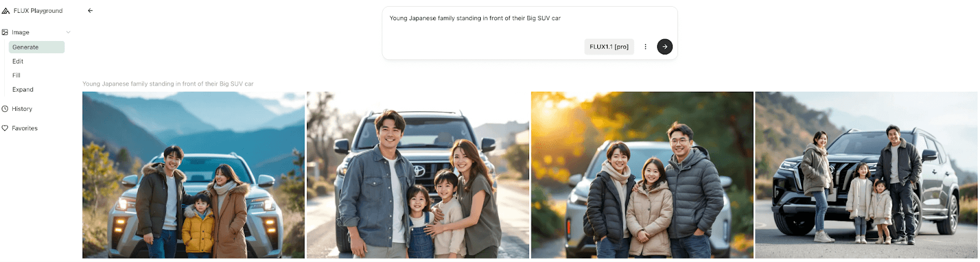Viewport: 980px width, 262px height.
Task: Click the Image section icon
Action: [x=5, y=32]
